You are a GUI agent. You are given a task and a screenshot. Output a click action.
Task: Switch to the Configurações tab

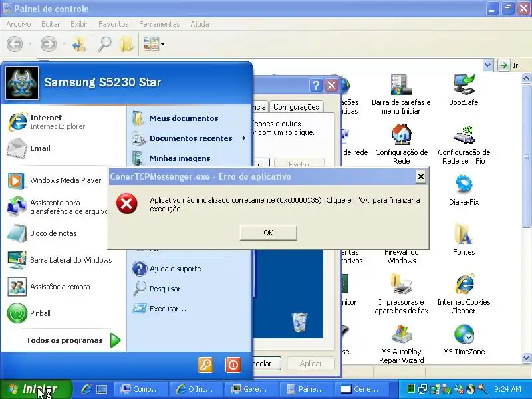pyautogui.click(x=296, y=107)
